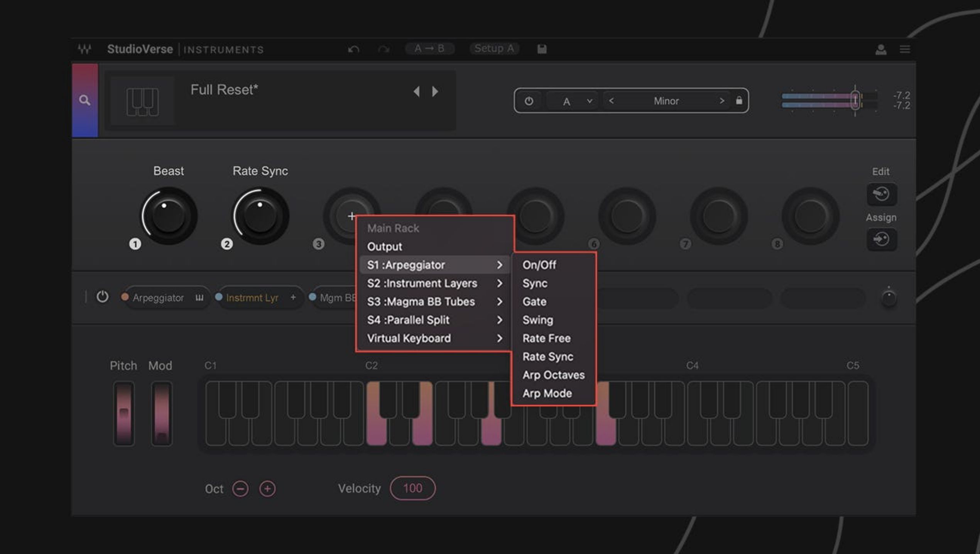Screen dimensions: 980x554
Task: Toggle Arpeggiator slot orange bypass dot
Action: (125, 297)
